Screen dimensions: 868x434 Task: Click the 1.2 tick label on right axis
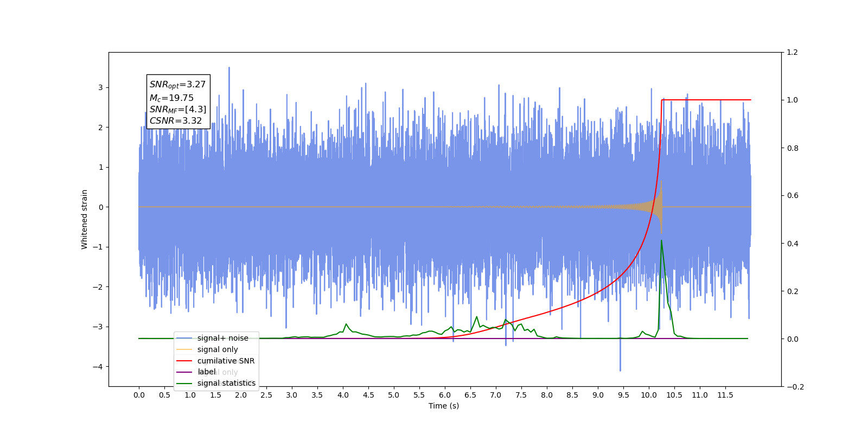tap(793, 52)
